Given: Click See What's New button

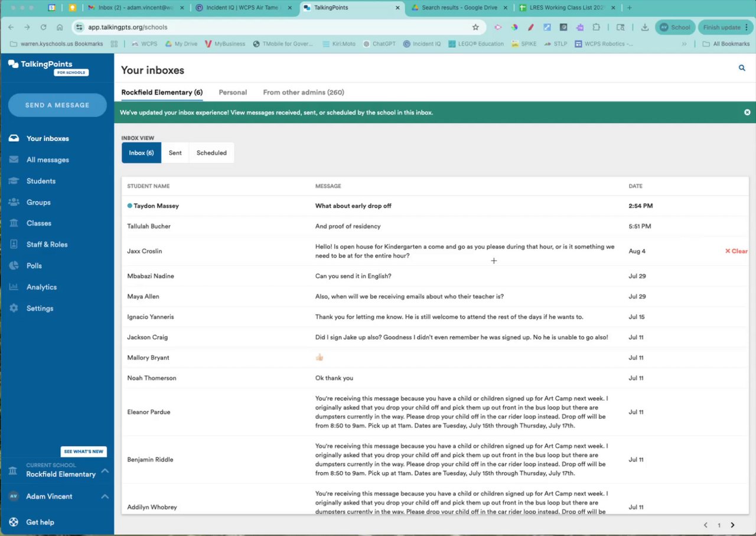Looking at the screenshot, I should coord(83,451).
